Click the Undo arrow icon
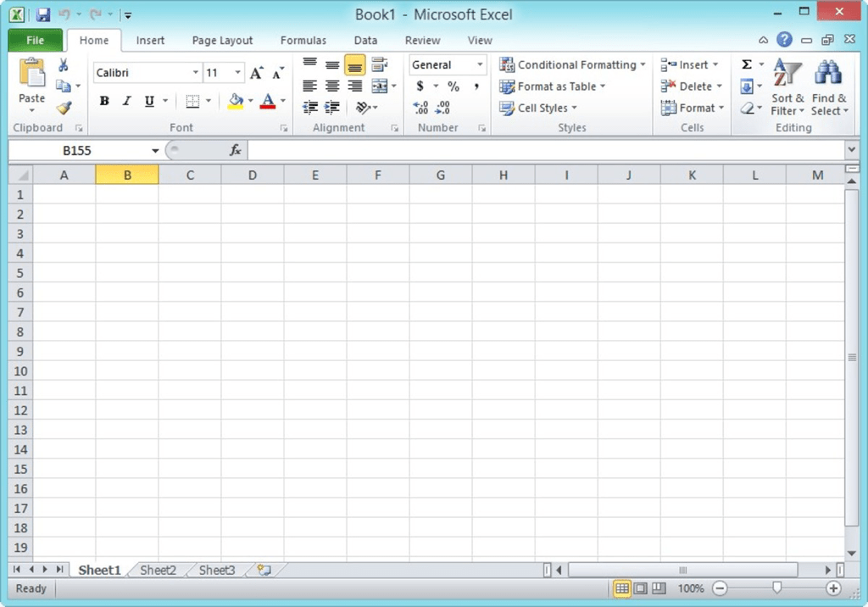868x607 pixels. [x=64, y=14]
